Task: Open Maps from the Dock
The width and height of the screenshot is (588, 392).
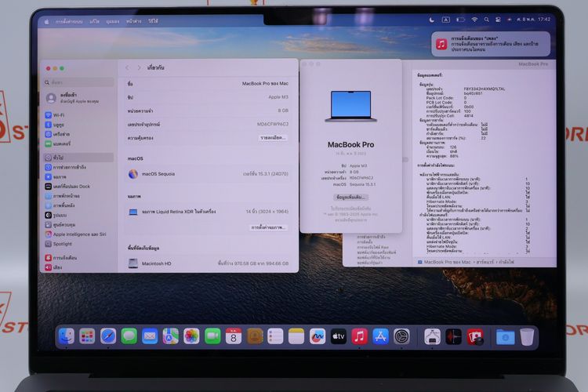Action: coord(171,336)
